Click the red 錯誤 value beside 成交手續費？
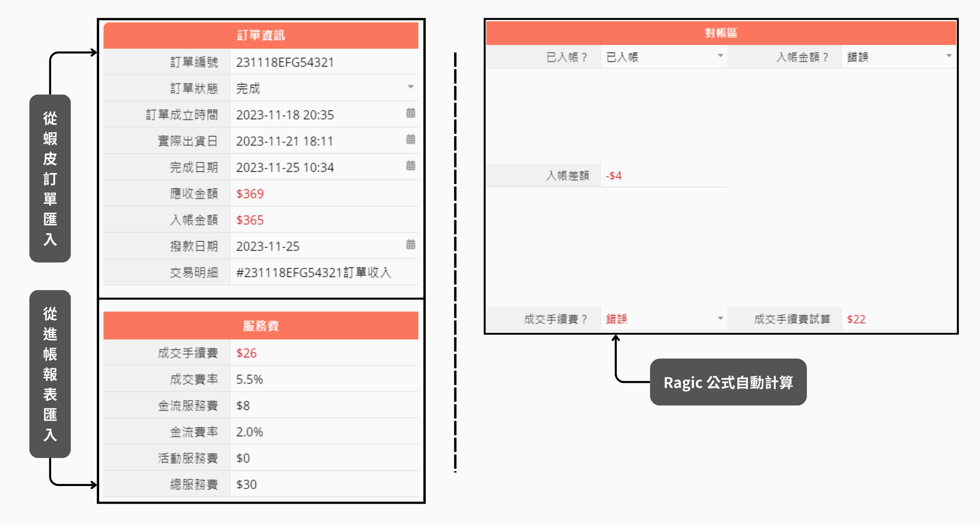Screen dimensions: 980x525 tap(617, 319)
